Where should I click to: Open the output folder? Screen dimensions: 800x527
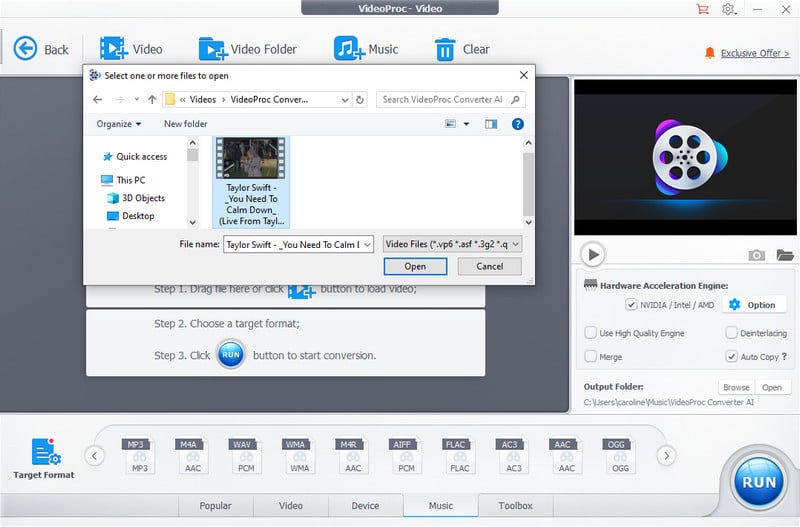(772, 387)
